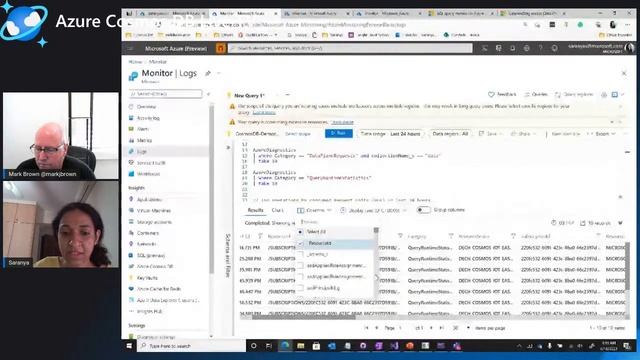This screenshot has height=360, width=640.
Task: Open the Queries button in Logs toolbar
Action: (x=536, y=94)
